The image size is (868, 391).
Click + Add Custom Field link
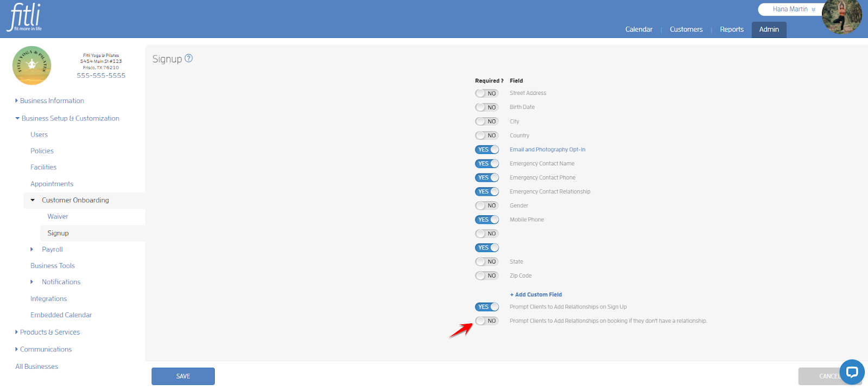coord(536,294)
